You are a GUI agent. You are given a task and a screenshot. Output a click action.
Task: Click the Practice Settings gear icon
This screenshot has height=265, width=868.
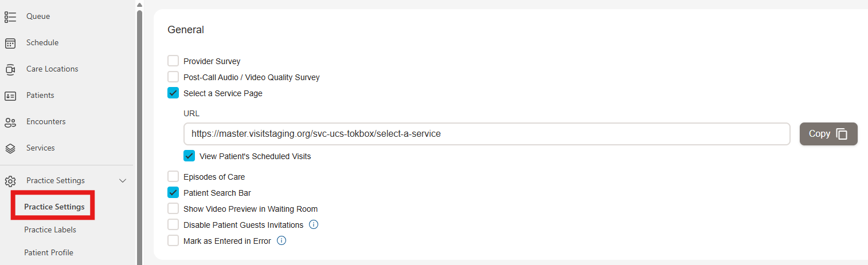tap(10, 181)
